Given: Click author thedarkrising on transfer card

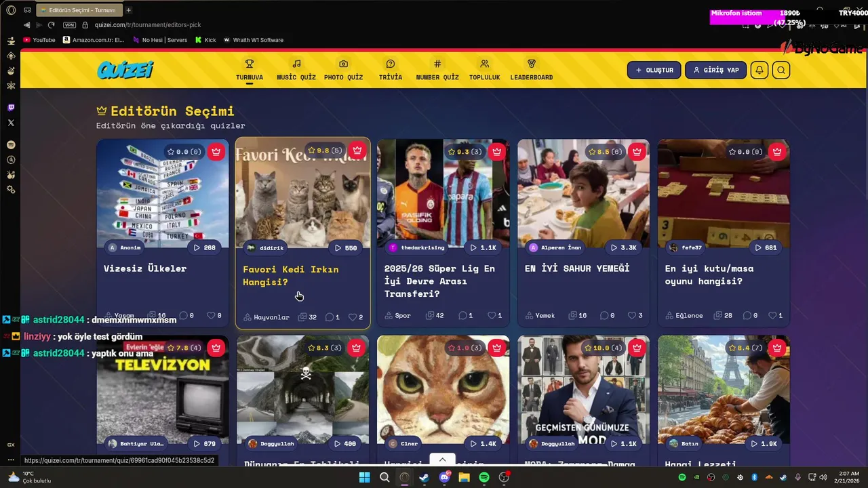Looking at the screenshot, I should 416,248.
